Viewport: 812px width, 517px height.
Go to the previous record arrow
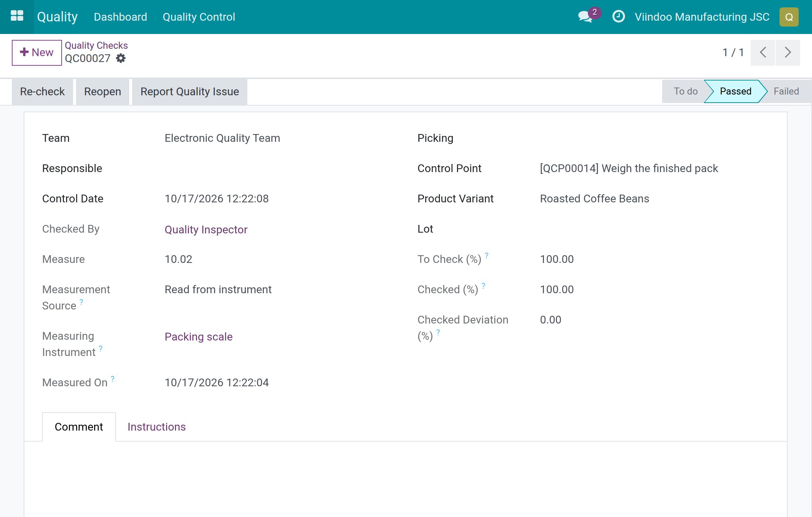pyautogui.click(x=763, y=52)
